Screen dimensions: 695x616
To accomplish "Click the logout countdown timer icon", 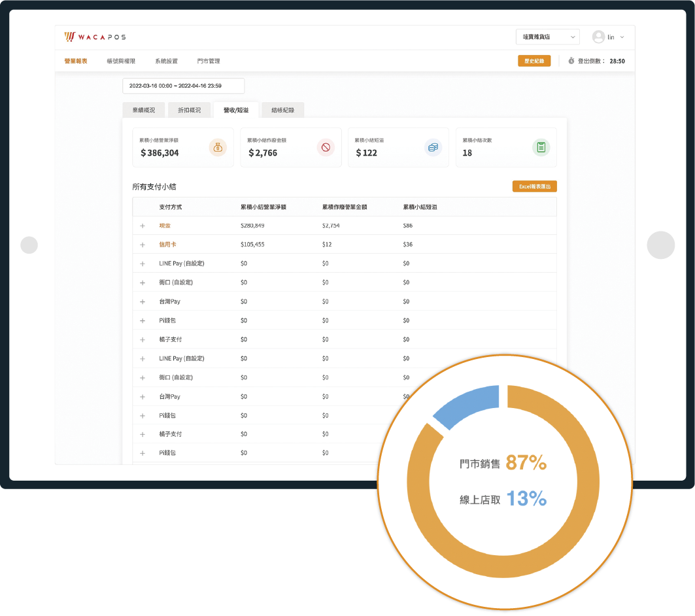I will pyautogui.click(x=571, y=61).
